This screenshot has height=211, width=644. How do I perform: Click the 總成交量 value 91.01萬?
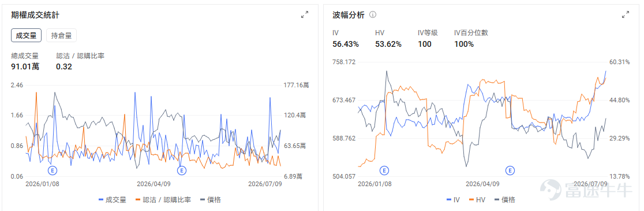pyautogui.click(x=25, y=66)
